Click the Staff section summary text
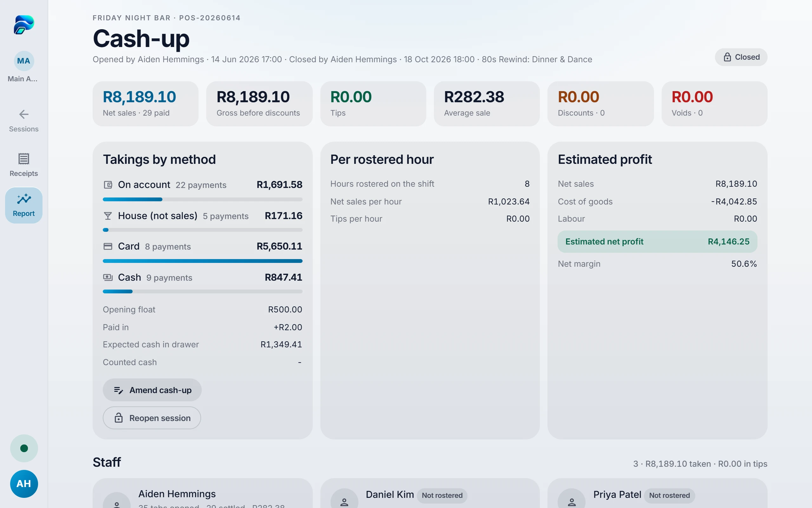 tap(700, 464)
